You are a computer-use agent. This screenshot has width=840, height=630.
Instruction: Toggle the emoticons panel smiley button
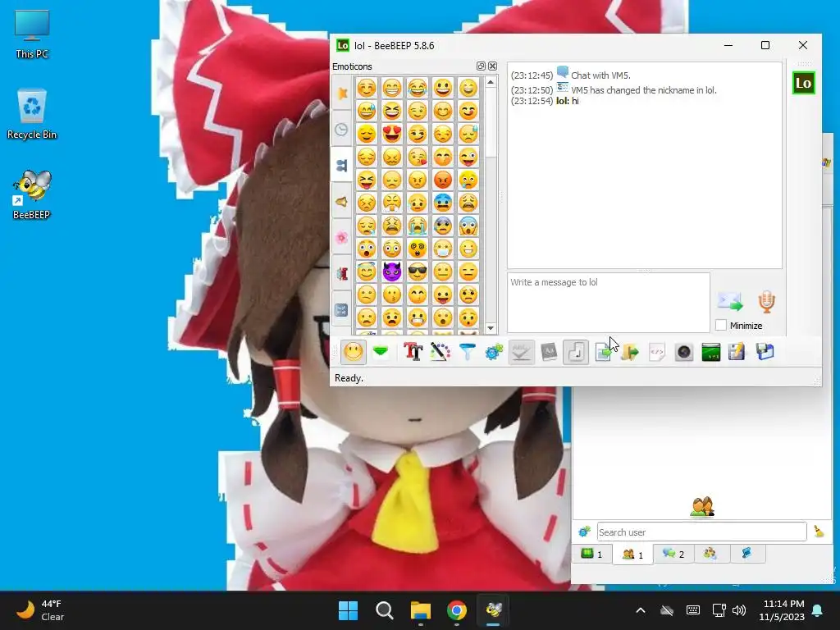click(353, 352)
